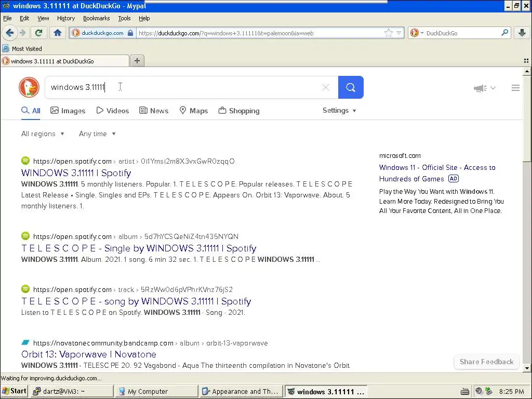The height and width of the screenshot is (399, 532).
Task: Switch to dartz@VM3 terminal in taskbar
Action: tap(72, 392)
